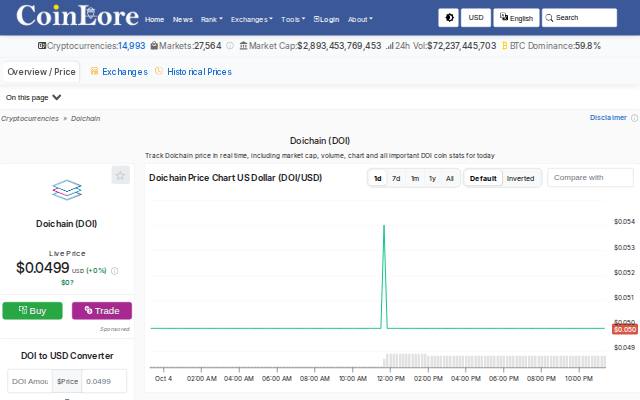
Task: Select the 1d chart range
Action: coord(378,178)
